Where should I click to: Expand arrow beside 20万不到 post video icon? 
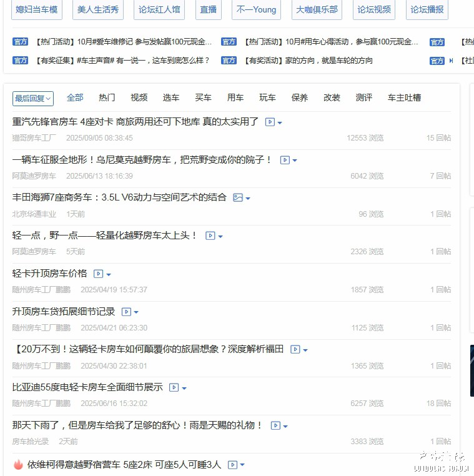[305, 350]
